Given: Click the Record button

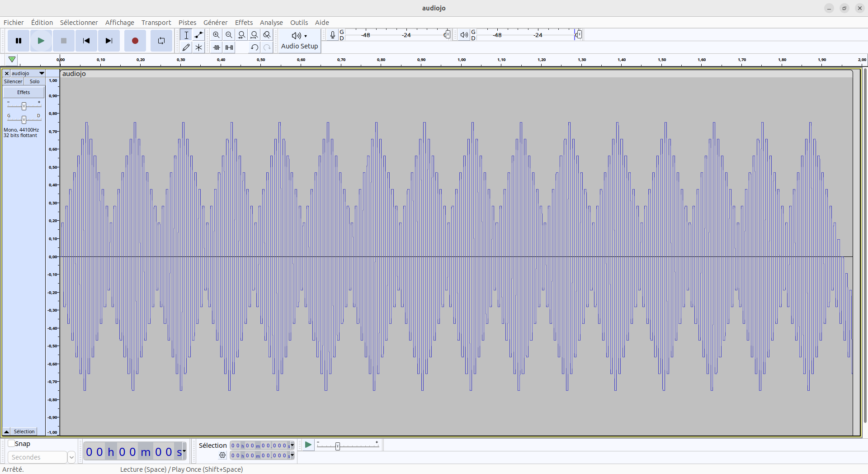Looking at the screenshot, I should [x=135, y=41].
